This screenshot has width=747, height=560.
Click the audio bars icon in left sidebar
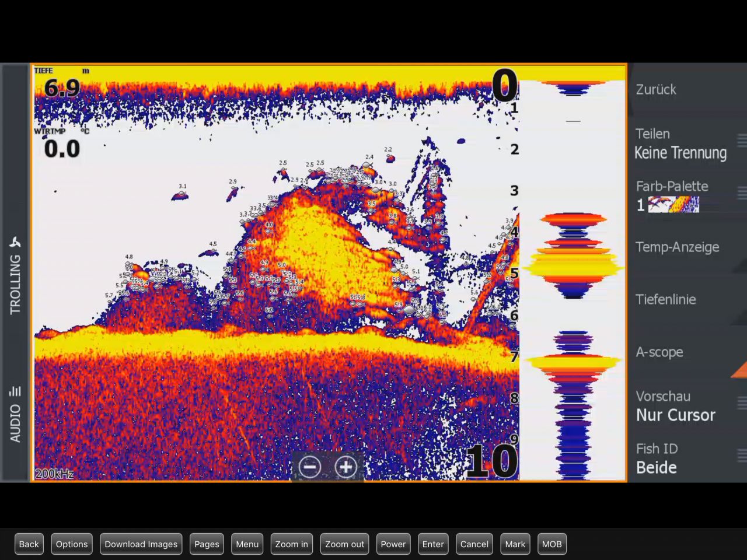click(x=15, y=391)
